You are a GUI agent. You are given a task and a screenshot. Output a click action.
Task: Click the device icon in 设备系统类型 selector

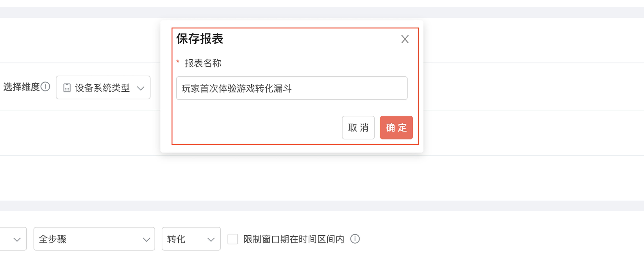pos(67,88)
